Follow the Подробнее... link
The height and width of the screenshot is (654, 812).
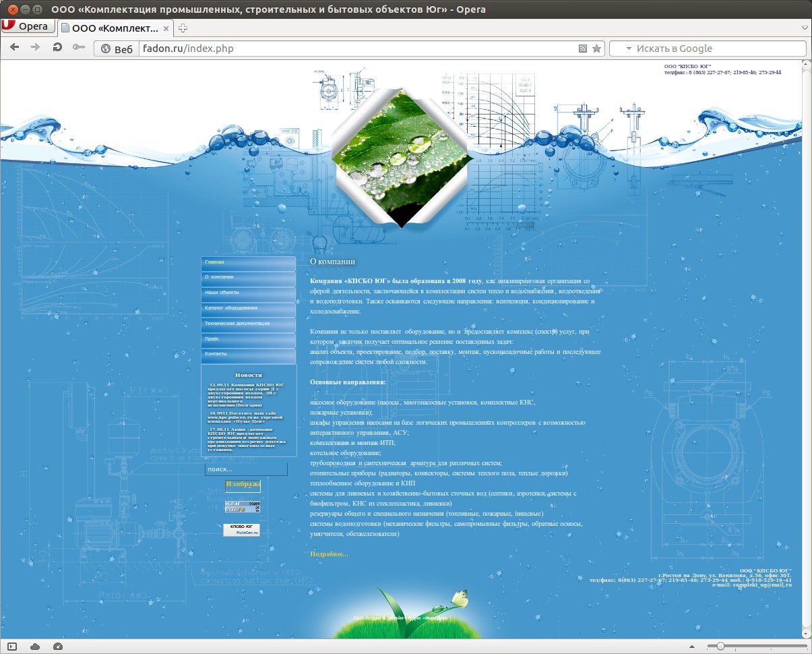click(329, 554)
